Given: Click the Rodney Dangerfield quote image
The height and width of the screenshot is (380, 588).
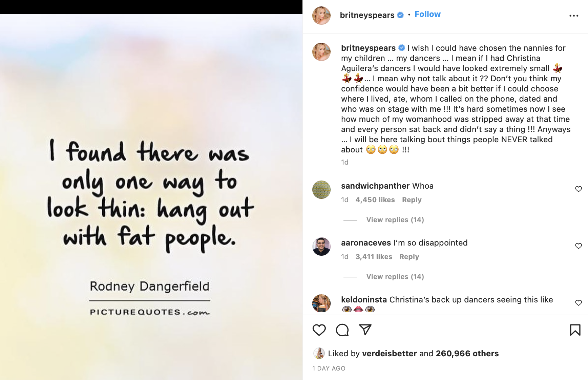Looking at the screenshot, I should [x=151, y=196].
